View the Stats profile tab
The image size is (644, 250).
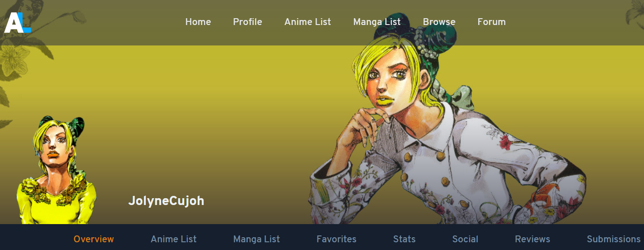[x=404, y=239]
